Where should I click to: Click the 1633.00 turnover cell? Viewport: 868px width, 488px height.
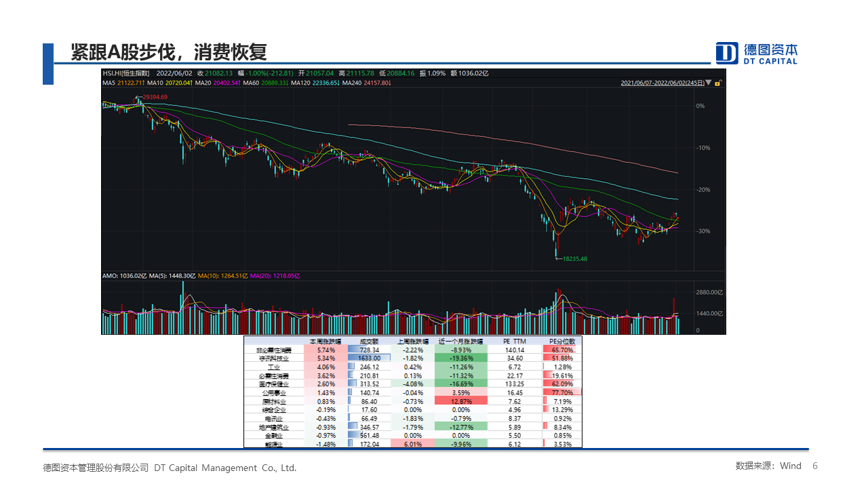tap(369, 358)
